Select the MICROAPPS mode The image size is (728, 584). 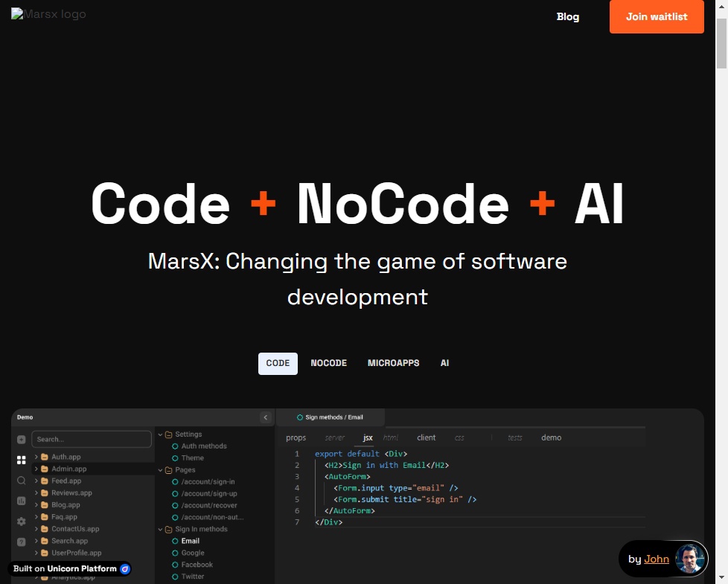pos(393,363)
